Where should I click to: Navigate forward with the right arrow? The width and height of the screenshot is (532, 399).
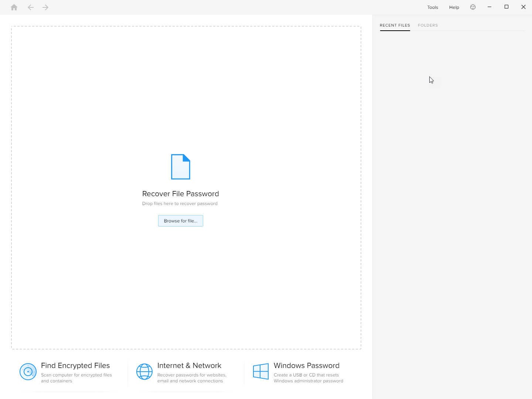tap(45, 7)
